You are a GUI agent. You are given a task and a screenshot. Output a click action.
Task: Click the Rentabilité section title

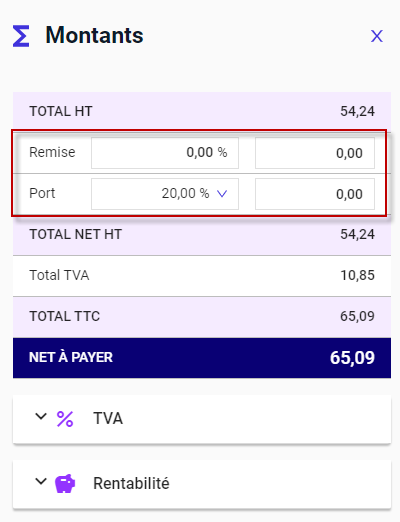pos(131,483)
